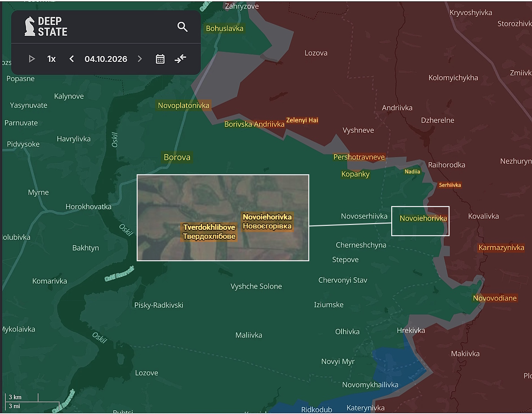This screenshot has height=414, width=532.
Task: Click the Kryvoshyivka label
Action: point(471,13)
